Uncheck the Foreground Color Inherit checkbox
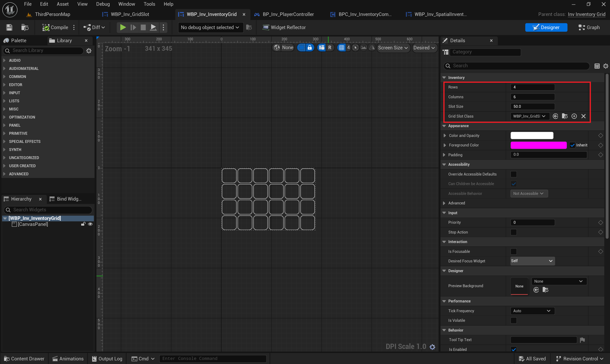This screenshot has height=364, width=610. tap(573, 145)
